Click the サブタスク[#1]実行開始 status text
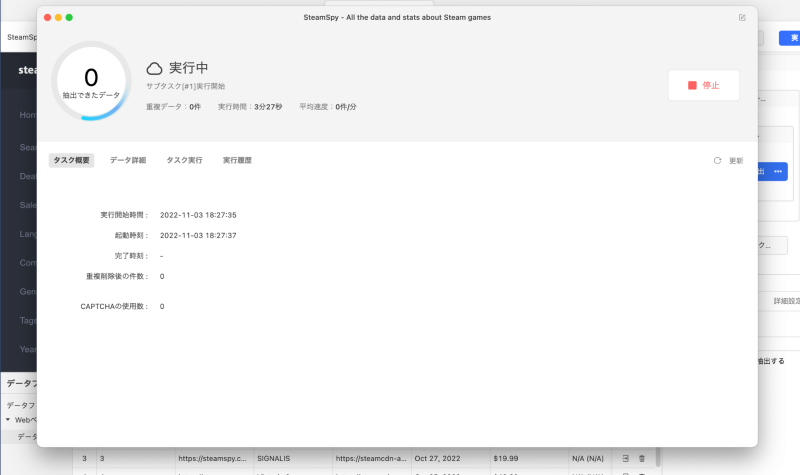 [185, 86]
